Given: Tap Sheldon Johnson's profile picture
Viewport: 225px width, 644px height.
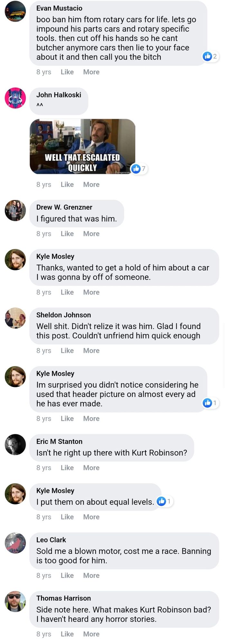Looking at the screenshot, I should coord(15,318).
